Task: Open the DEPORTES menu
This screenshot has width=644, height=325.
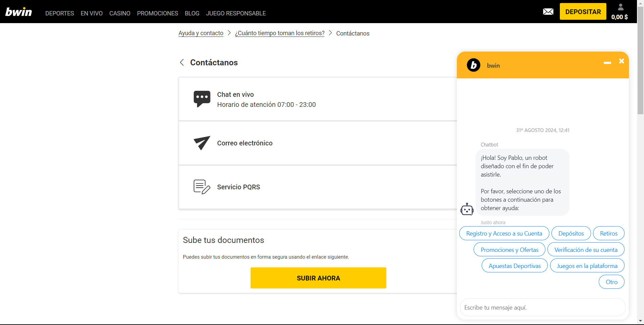Action: [x=60, y=13]
